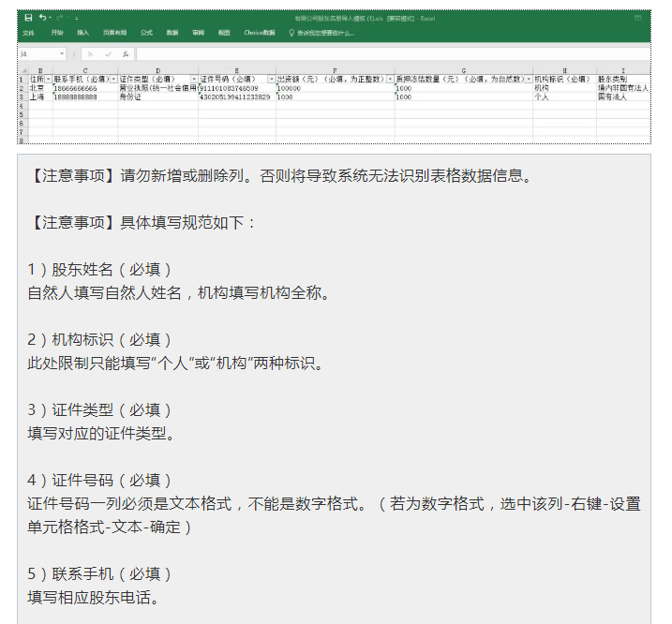Select row header 5

[x=23, y=114]
